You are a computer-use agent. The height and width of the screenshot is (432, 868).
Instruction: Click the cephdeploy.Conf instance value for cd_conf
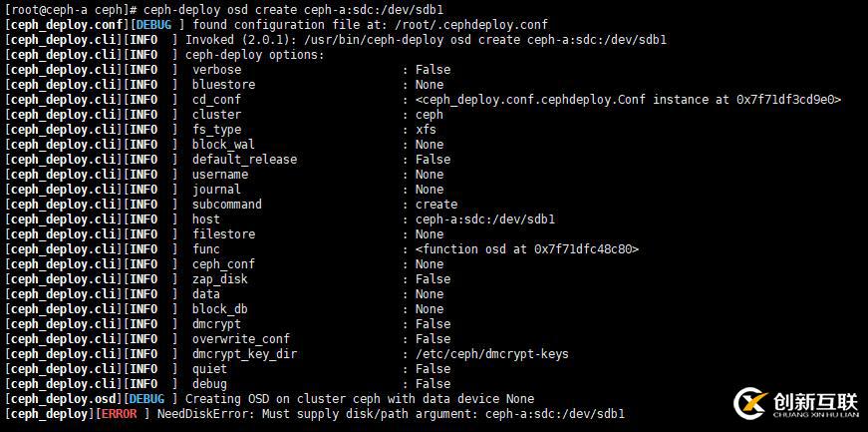(629, 100)
